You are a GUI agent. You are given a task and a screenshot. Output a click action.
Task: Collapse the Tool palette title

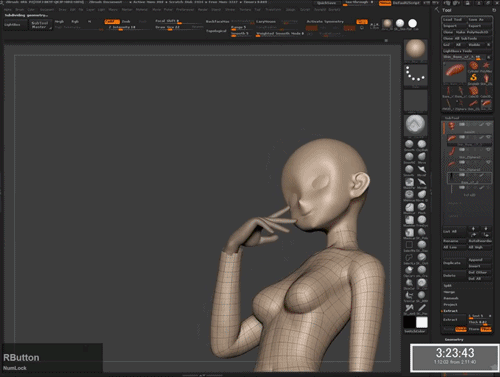point(447,10)
